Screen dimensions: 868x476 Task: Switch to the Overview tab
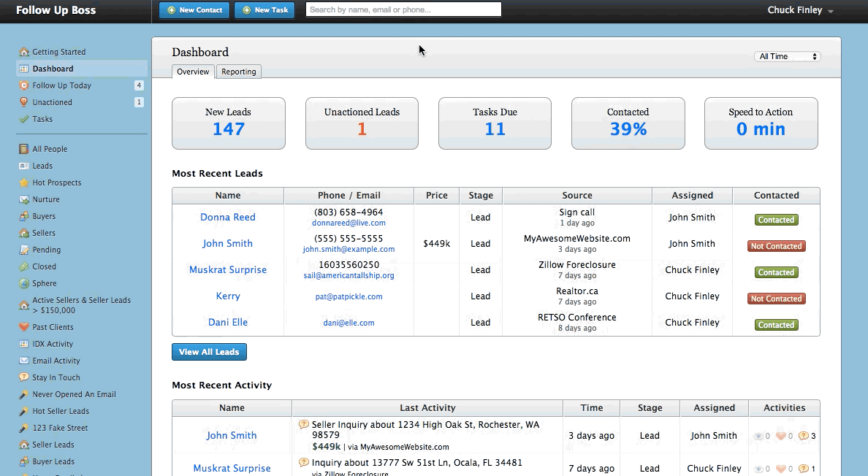click(193, 72)
